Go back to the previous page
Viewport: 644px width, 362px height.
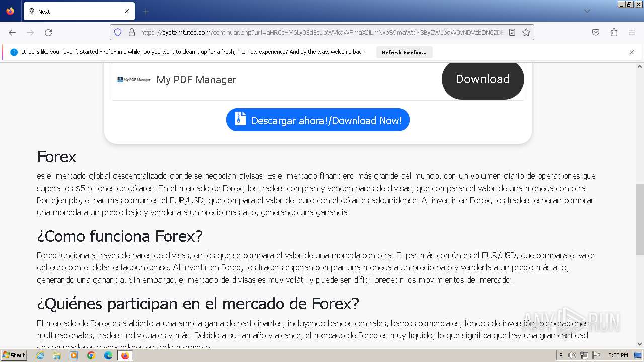point(12,32)
